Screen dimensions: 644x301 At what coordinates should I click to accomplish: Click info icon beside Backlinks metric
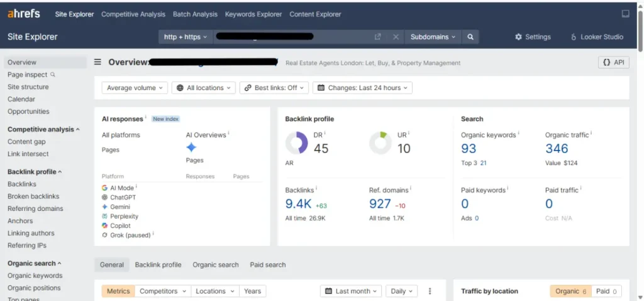[x=316, y=189]
